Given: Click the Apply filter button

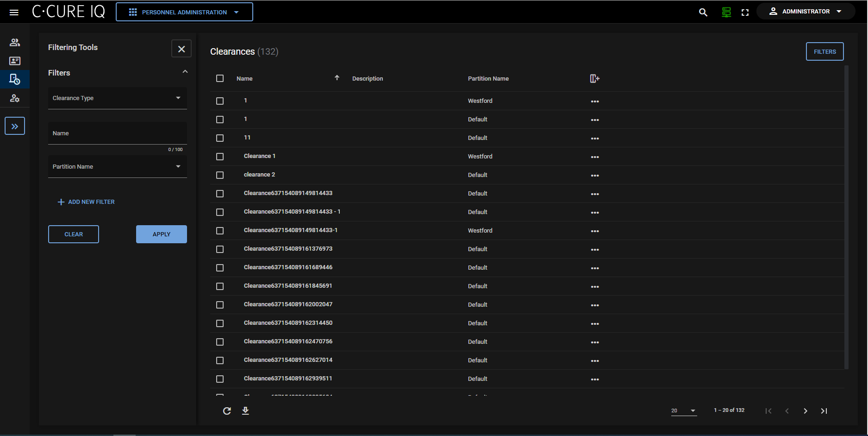Looking at the screenshot, I should (161, 234).
